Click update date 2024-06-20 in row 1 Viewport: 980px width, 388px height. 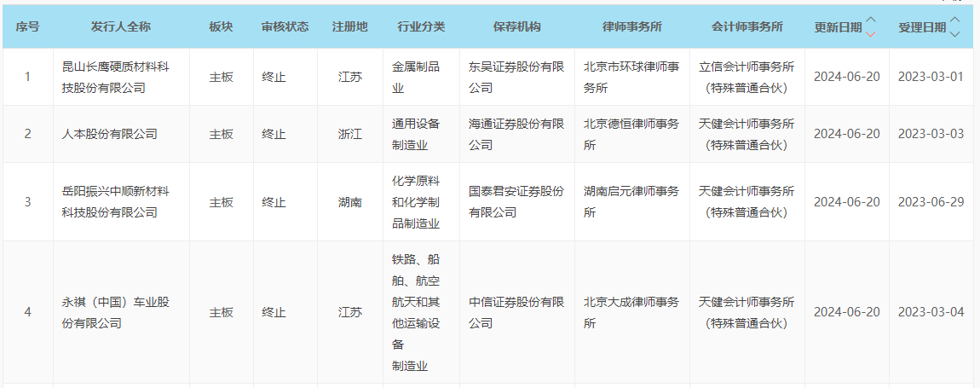(x=847, y=77)
